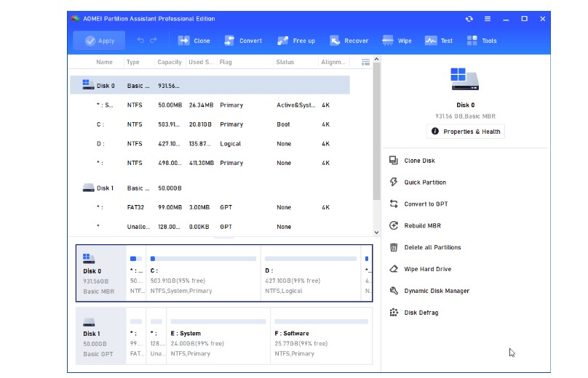588x378 pixels.
Task: Choose Disk Defrag operation text
Action: (x=421, y=313)
